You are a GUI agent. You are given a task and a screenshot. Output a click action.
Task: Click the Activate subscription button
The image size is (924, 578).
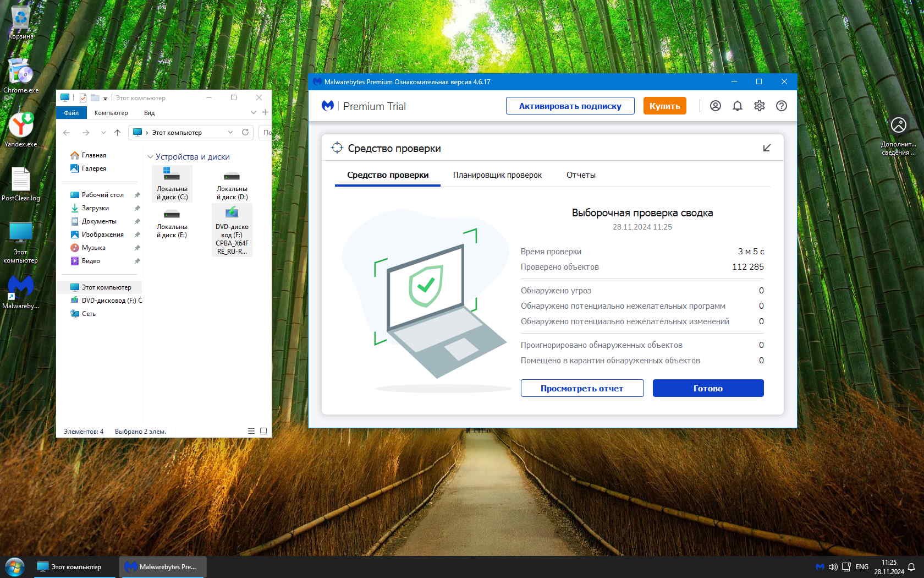pyautogui.click(x=570, y=106)
